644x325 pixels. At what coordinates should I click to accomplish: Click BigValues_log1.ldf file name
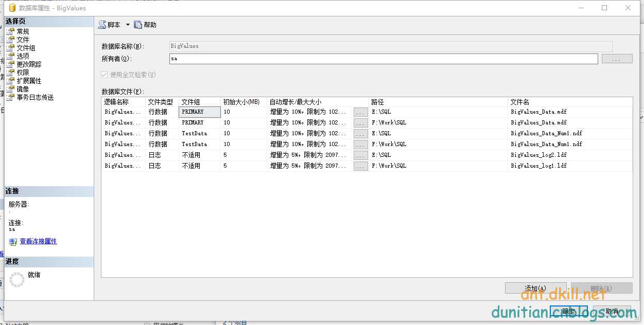coord(538,166)
